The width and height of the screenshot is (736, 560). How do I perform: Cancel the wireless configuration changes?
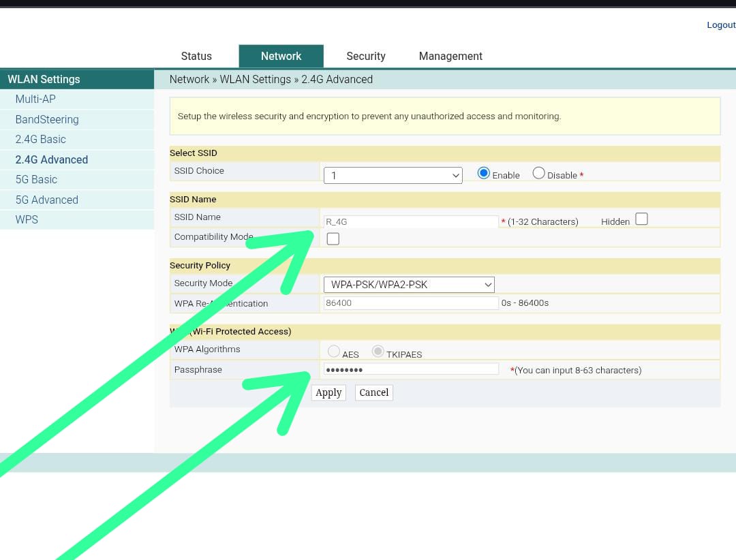(x=373, y=392)
